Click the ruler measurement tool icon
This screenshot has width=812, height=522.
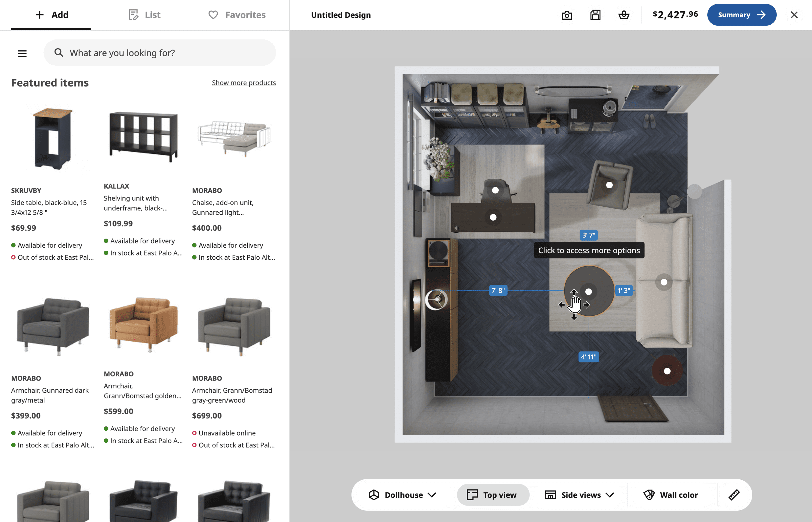[734, 495]
